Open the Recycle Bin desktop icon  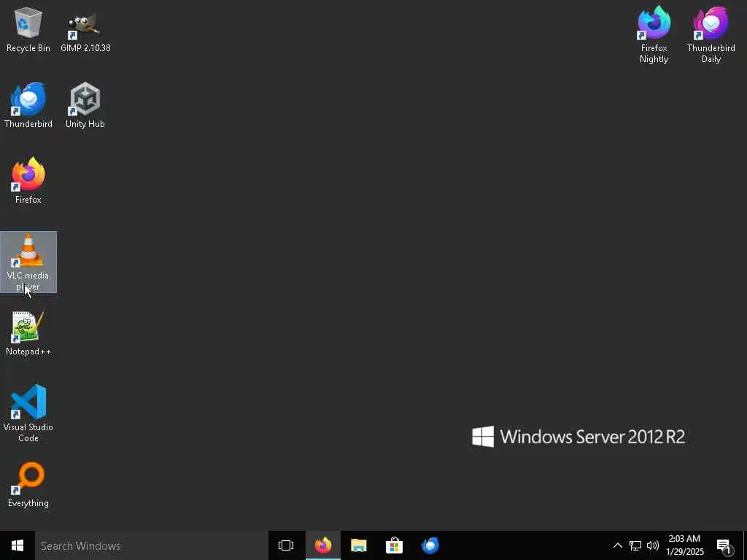coord(28,30)
